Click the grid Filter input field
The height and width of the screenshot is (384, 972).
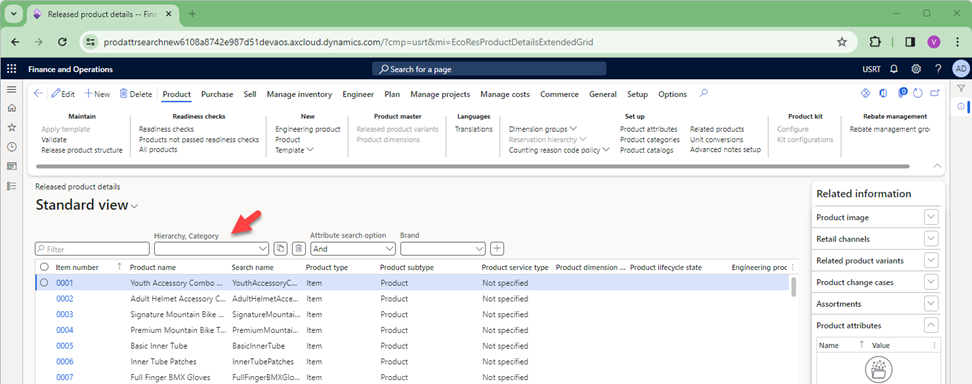(x=92, y=249)
